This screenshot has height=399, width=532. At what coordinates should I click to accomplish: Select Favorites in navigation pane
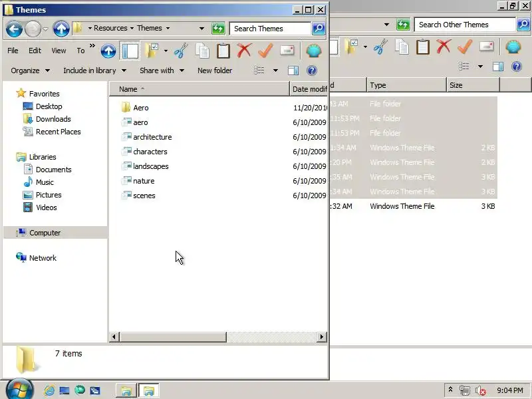44,94
